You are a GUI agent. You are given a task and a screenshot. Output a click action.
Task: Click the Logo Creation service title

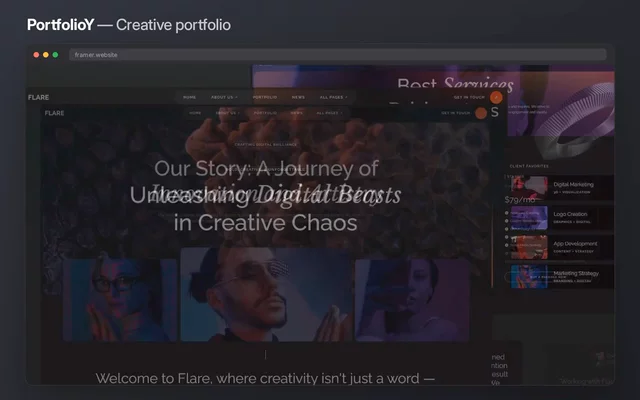(570, 214)
